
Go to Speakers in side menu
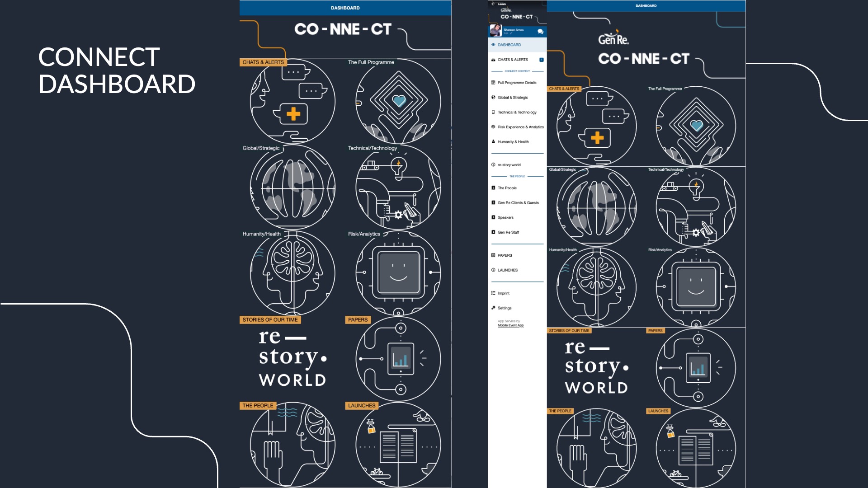[505, 217]
